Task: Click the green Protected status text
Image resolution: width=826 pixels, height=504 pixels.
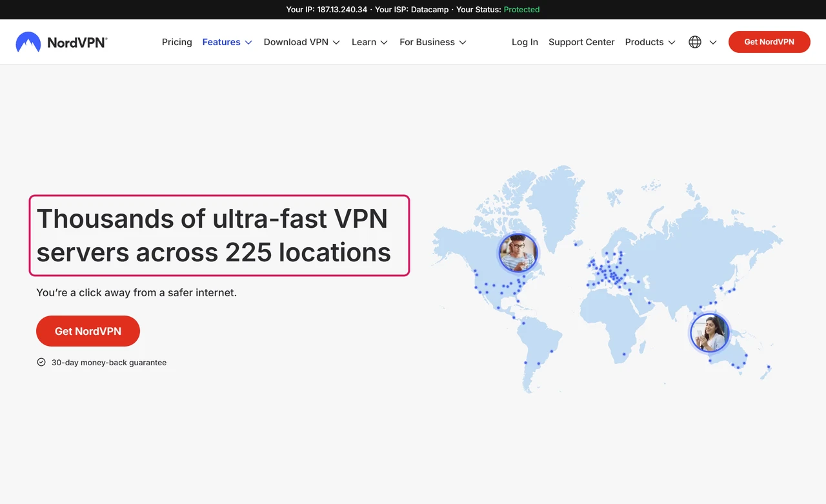Action: click(x=521, y=10)
